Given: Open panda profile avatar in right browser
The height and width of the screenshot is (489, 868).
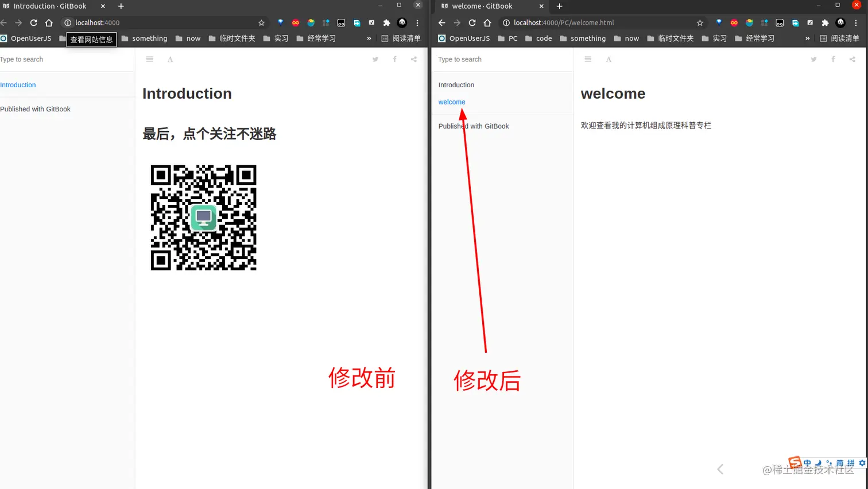Looking at the screenshot, I should (x=840, y=23).
